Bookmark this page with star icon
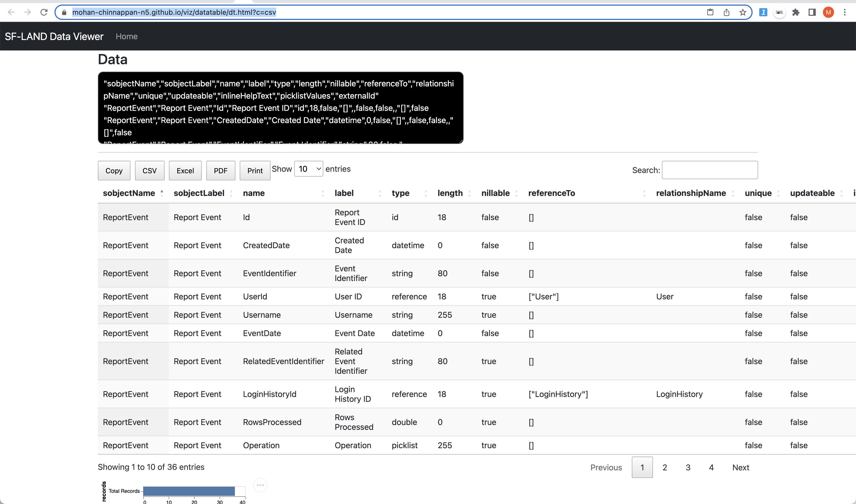 point(743,12)
